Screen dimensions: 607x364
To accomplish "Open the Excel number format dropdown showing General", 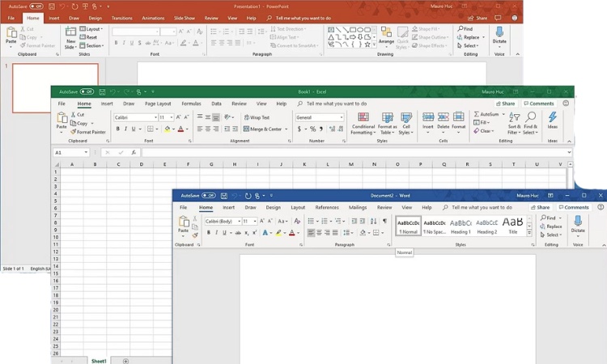I will [341, 117].
